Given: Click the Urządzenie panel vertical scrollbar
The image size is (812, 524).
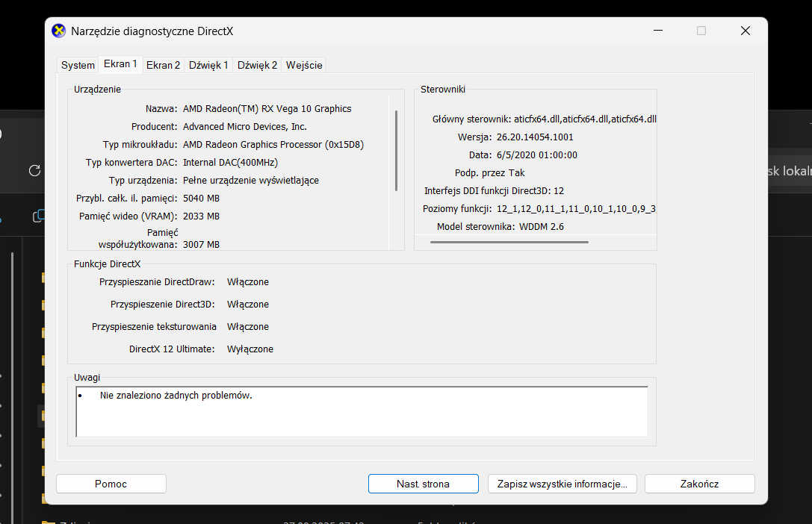Looking at the screenshot, I should tap(396, 150).
